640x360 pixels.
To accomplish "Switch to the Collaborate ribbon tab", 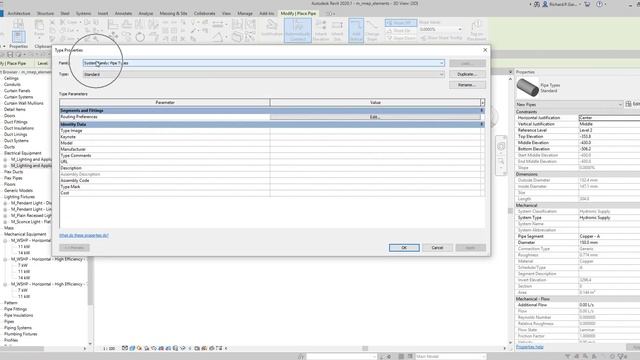I will coord(204,13).
